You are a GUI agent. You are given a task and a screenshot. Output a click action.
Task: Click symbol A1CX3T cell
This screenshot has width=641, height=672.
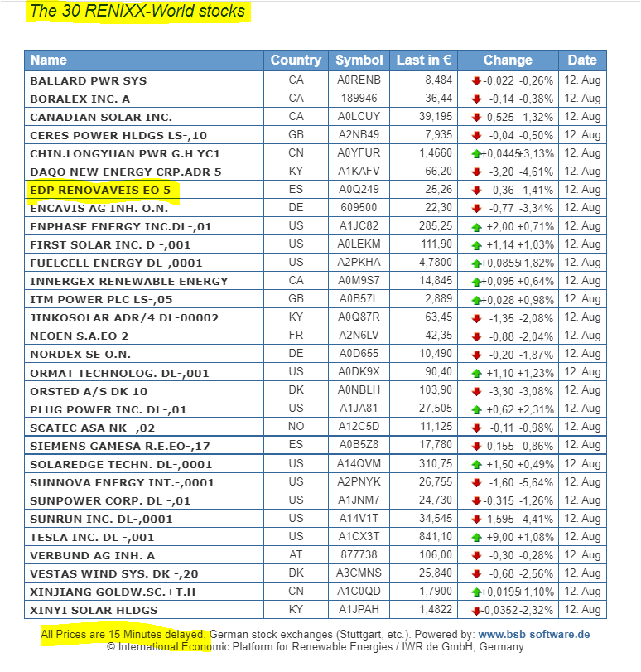[359, 537]
